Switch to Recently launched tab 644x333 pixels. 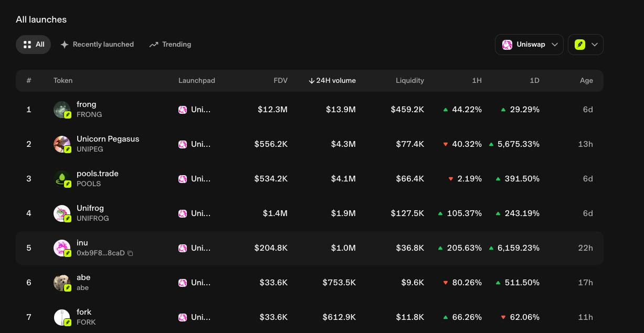point(97,45)
